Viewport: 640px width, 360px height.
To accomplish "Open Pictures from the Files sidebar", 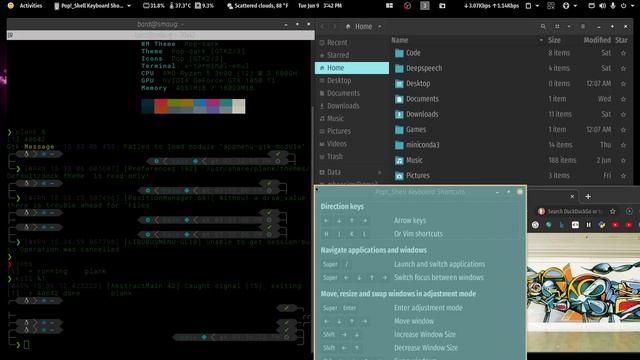I will 352,131.
